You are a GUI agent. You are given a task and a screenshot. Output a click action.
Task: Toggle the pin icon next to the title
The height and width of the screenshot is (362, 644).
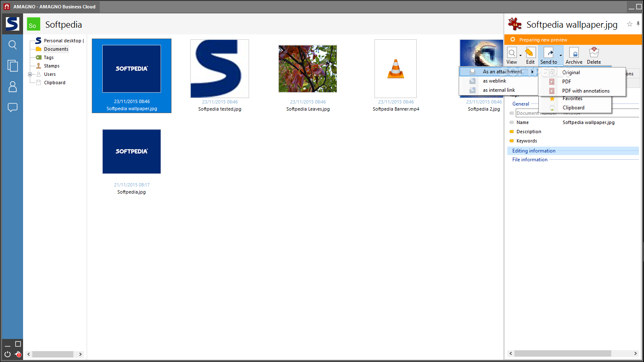(638, 24)
